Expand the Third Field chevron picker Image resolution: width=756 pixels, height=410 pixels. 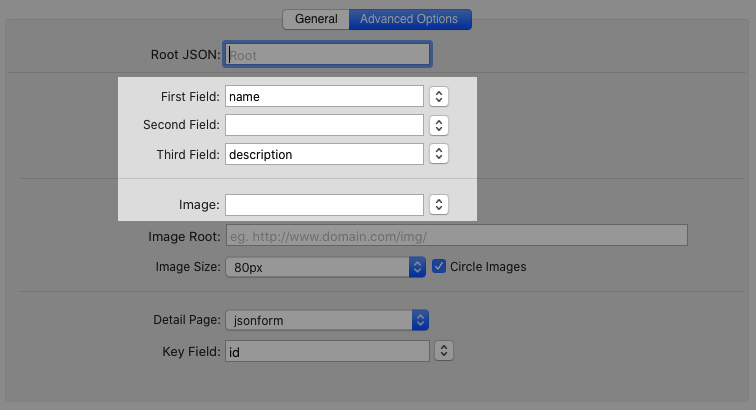(438, 154)
